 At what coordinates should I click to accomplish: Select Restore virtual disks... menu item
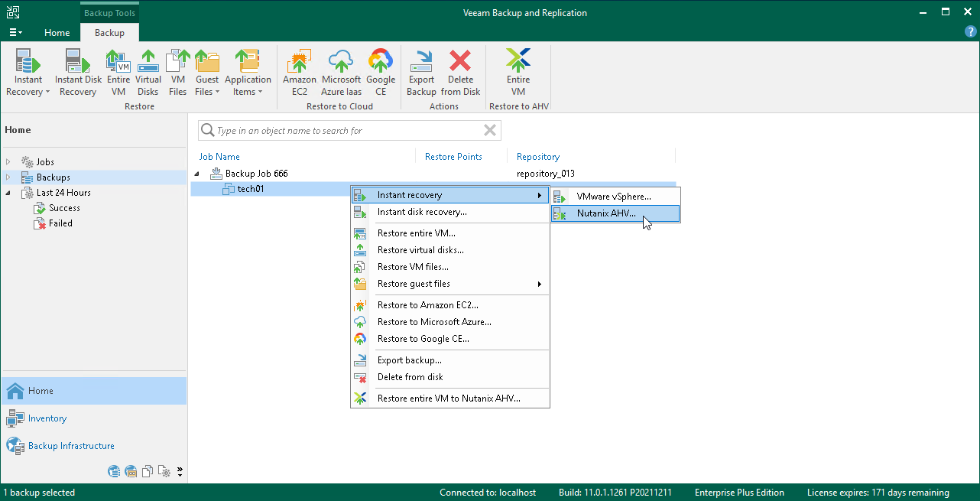[449, 250]
